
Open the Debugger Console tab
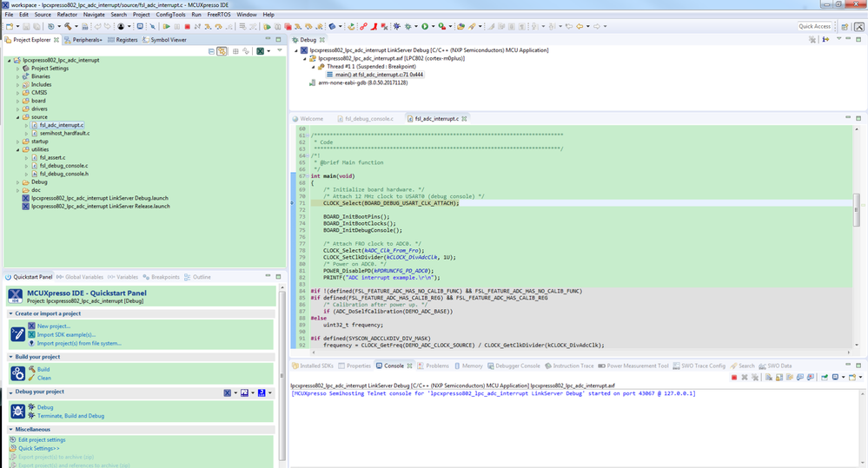click(x=514, y=366)
